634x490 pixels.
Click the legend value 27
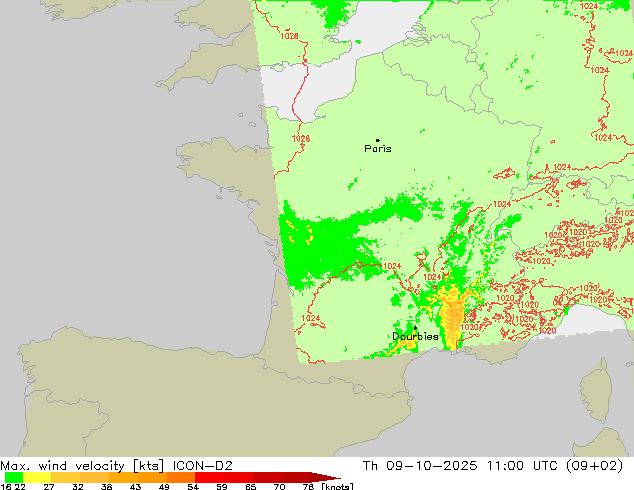(49, 486)
